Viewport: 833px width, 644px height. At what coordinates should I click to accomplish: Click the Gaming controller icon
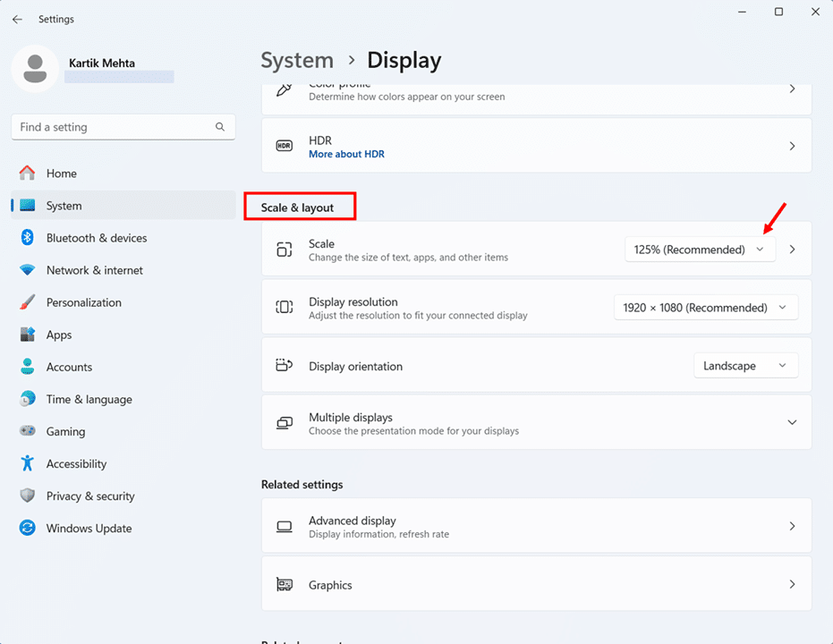[x=27, y=430]
